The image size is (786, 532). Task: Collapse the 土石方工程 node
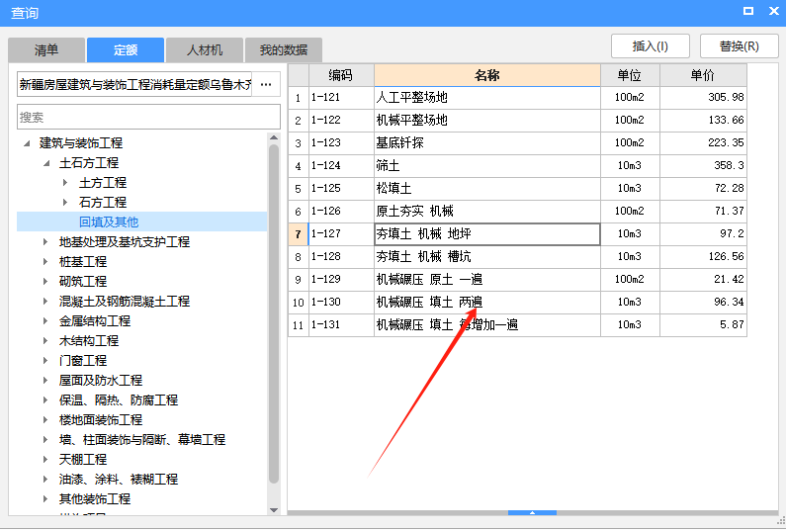46,163
